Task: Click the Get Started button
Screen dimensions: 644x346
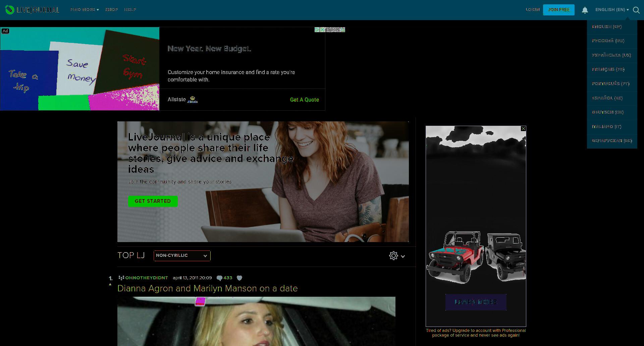Action: click(153, 201)
